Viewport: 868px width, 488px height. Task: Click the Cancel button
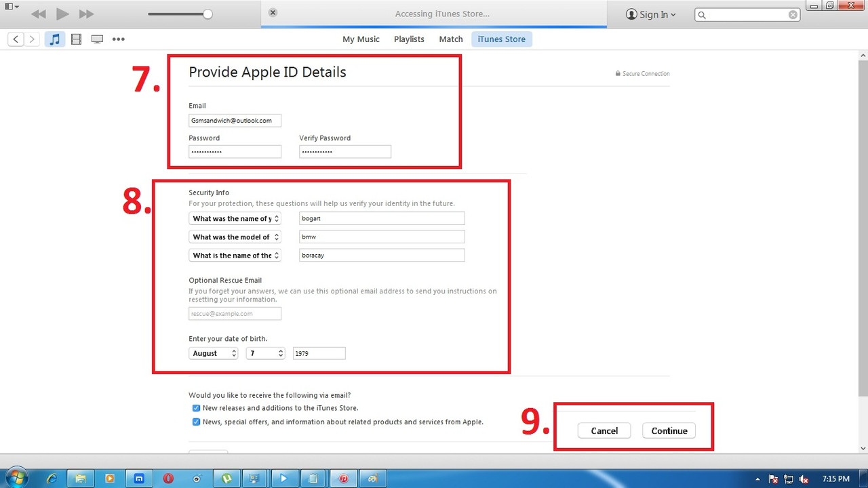point(604,430)
